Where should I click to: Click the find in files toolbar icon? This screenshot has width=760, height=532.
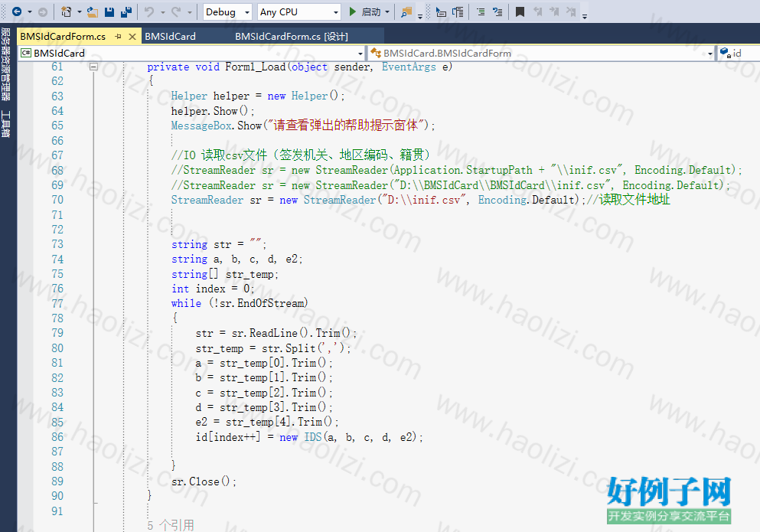406,11
